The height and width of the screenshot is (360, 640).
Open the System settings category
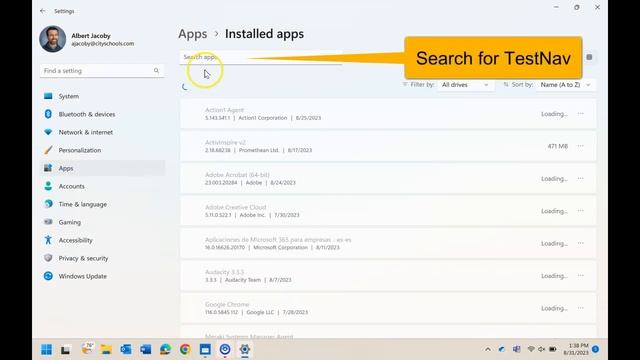(102, 96)
